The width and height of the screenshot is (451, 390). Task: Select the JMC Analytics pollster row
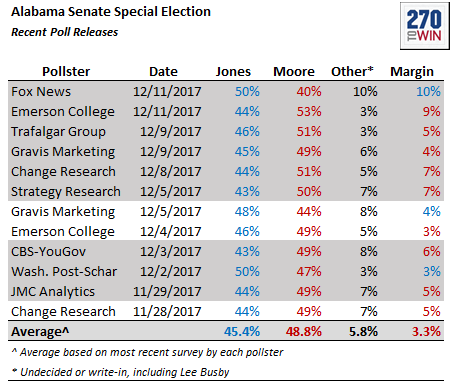coord(226,291)
